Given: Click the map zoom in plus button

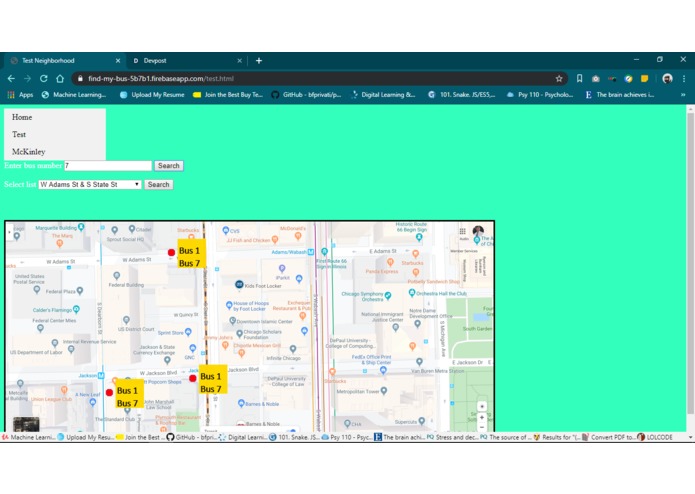Looking at the screenshot, I should click(482, 417).
